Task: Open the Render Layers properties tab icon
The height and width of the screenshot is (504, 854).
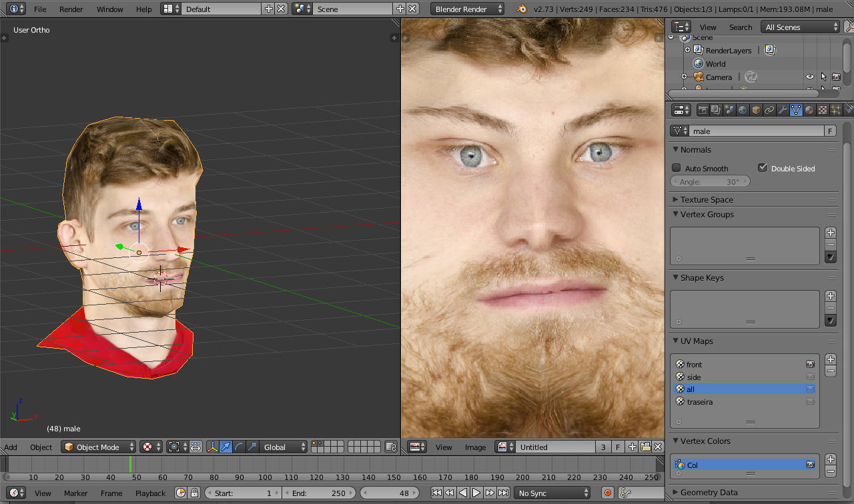Action: tap(716, 110)
